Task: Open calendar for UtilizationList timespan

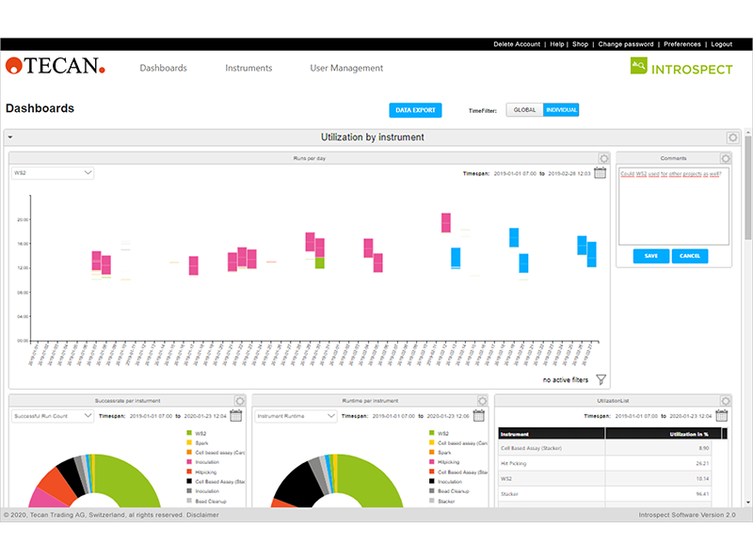Action: coord(722,416)
